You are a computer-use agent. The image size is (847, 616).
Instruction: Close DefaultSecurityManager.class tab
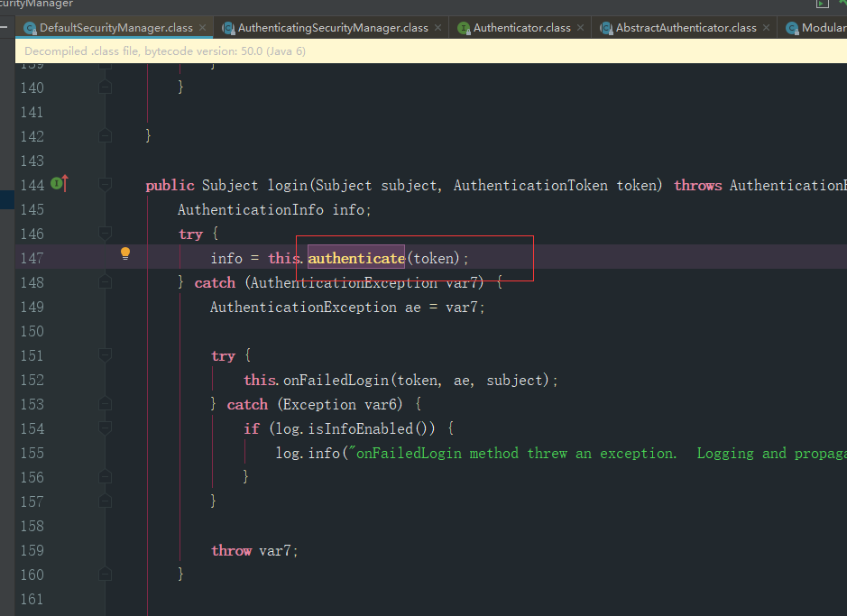coord(202,28)
